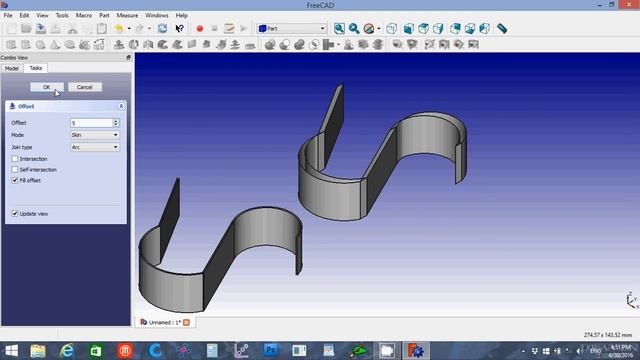The image size is (640, 360).
Task: Open the Draw style dropdown arrow
Action: 379,29
